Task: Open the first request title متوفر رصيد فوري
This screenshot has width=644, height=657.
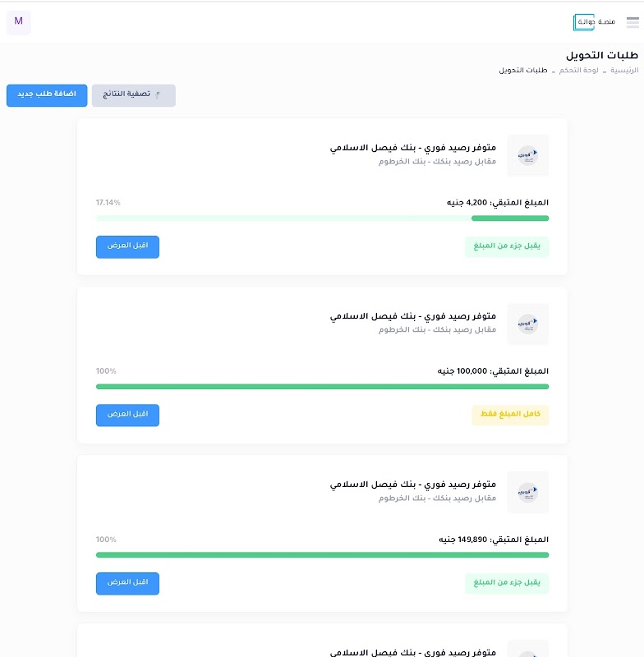Action: pyautogui.click(x=412, y=148)
